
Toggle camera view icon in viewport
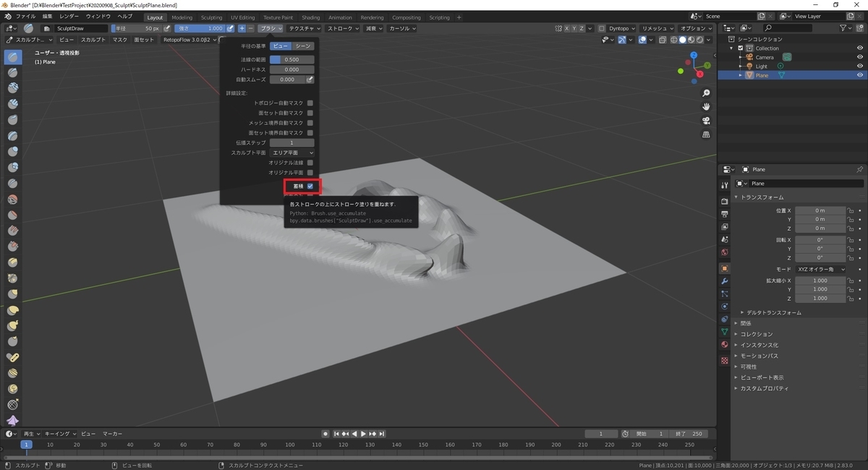706,121
